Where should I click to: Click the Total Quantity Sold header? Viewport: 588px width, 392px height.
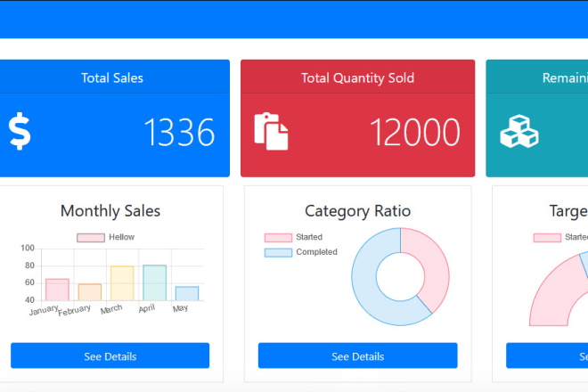tap(358, 78)
